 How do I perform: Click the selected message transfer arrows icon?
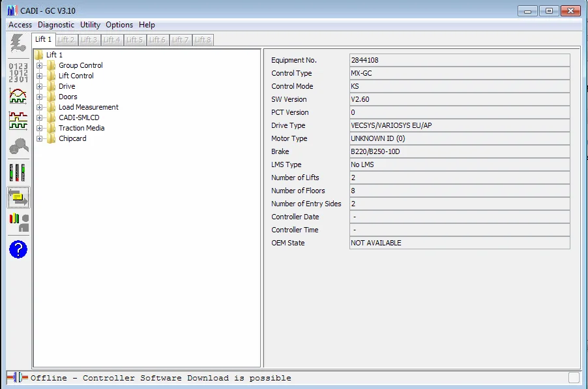[18, 198]
